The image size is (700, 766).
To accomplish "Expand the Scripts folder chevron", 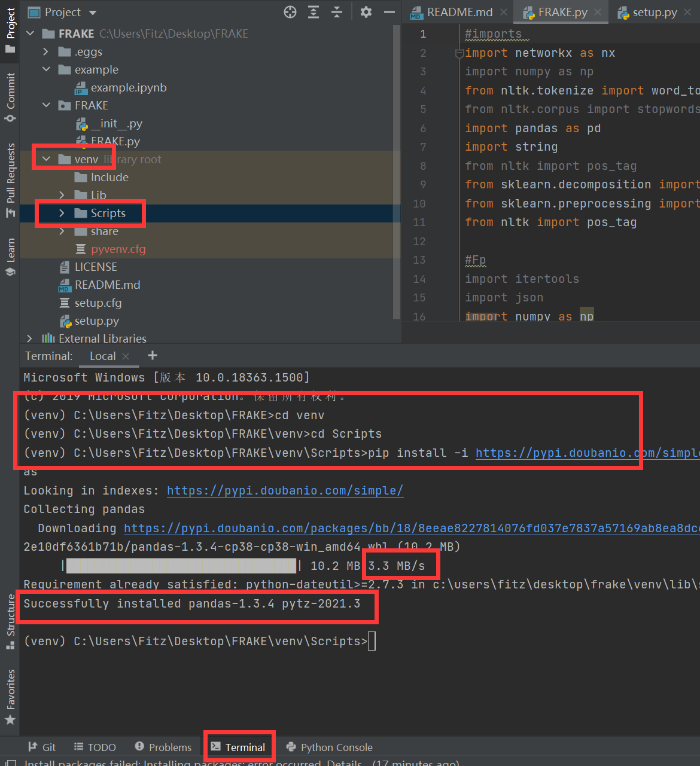I will pos(62,213).
